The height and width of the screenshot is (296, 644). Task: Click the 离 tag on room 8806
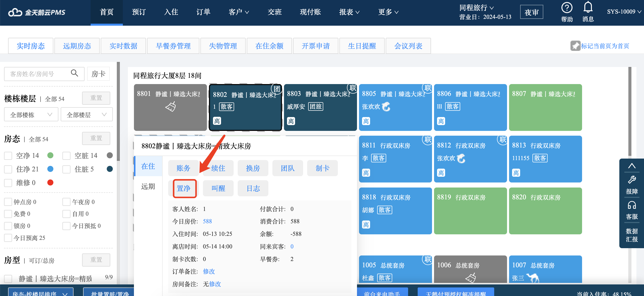[x=441, y=121]
